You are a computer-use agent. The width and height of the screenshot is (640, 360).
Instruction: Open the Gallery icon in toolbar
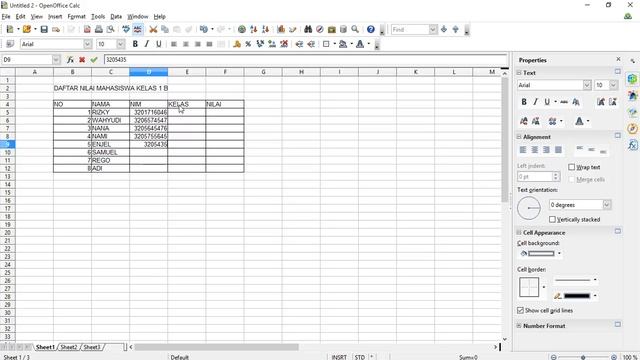pos(332,29)
